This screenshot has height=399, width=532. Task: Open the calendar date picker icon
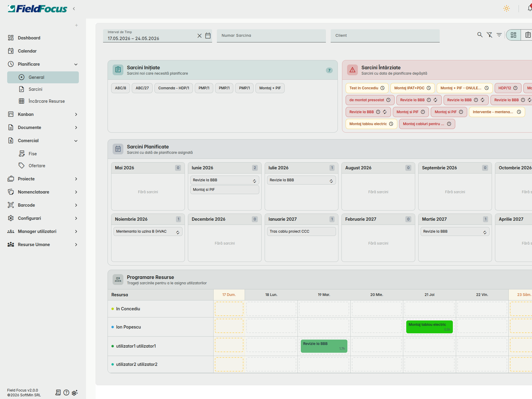pos(208,36)
